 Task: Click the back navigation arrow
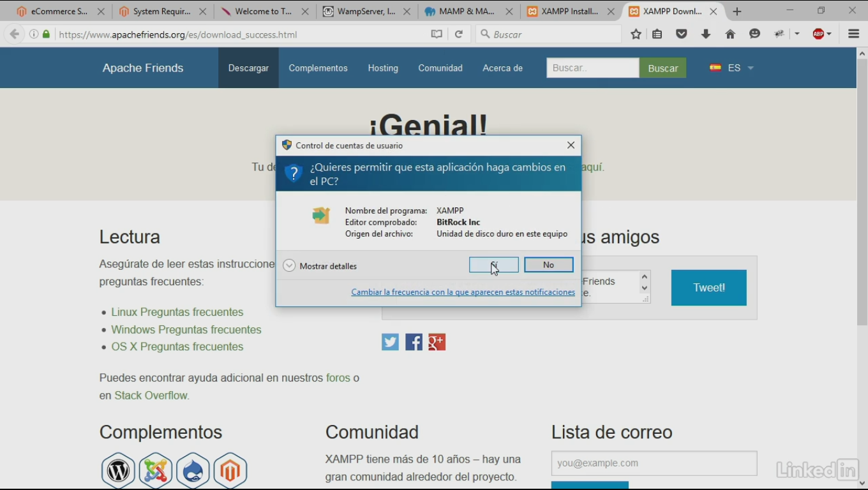point(15,34)
